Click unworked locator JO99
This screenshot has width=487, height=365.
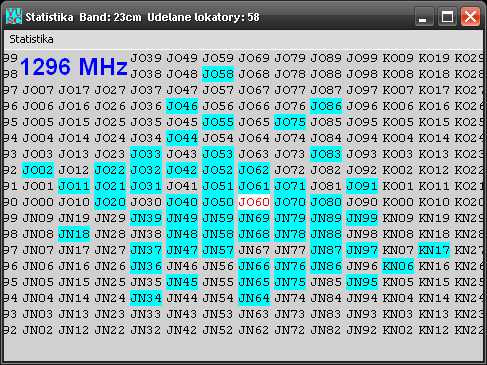coord(362,58)
